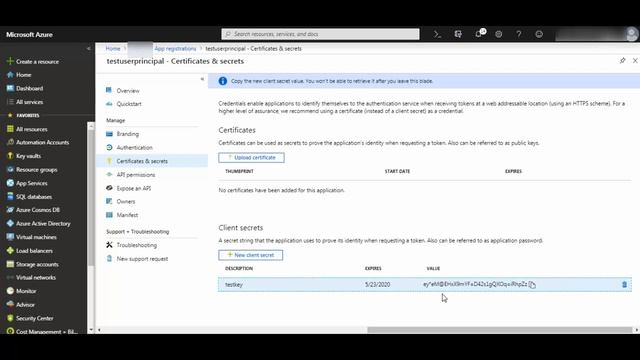The image size is (640, 360).
Task: Click the info banner about copying secret
Action: coord(424,81)
